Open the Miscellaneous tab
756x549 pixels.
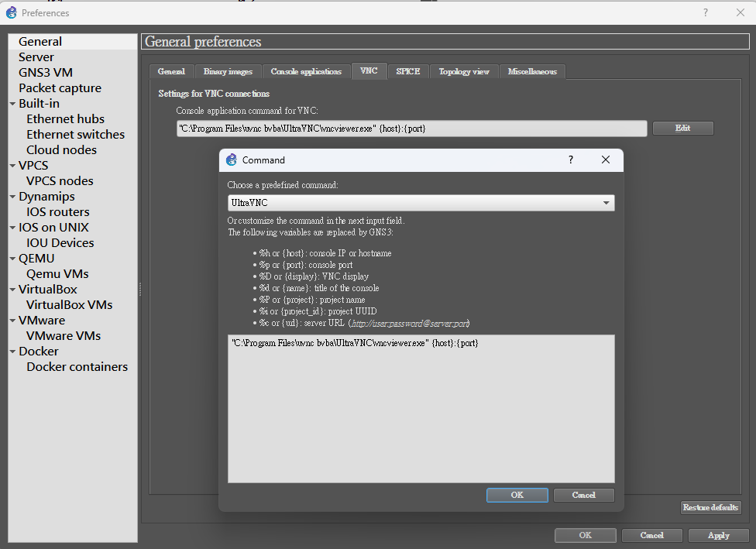click(532, 71)
